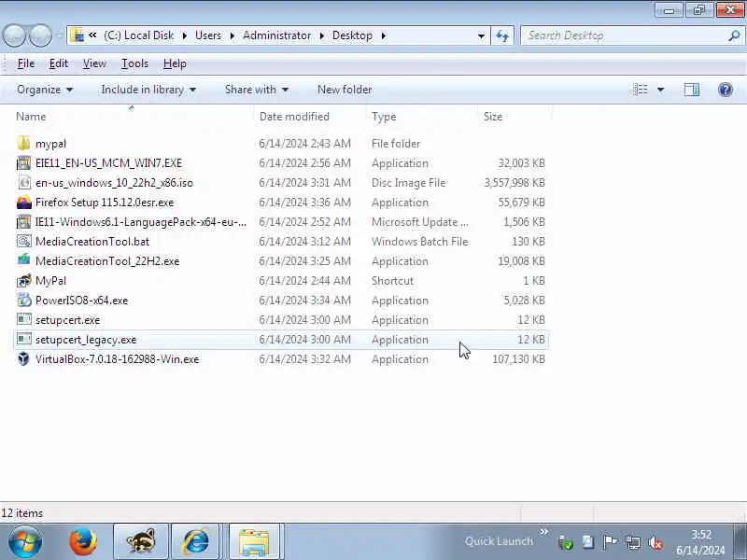Click the EIE11_EN-US_MCM_WIN7.EXE file icon
Image resolution: width=747 pixels, height=560 pixels.
pyautogui.click(x=23, y=162)
